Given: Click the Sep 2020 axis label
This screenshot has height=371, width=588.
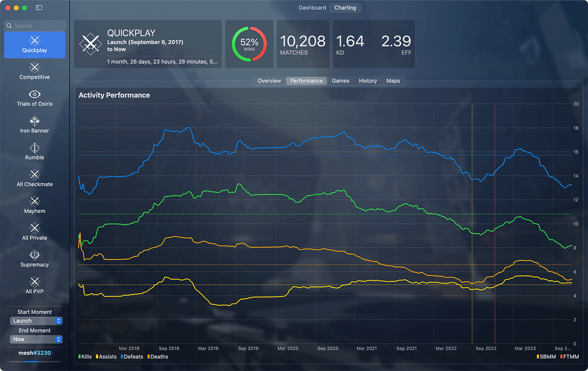Looking at the screenshot, I should pyautogui.click(x=327, y=348).
